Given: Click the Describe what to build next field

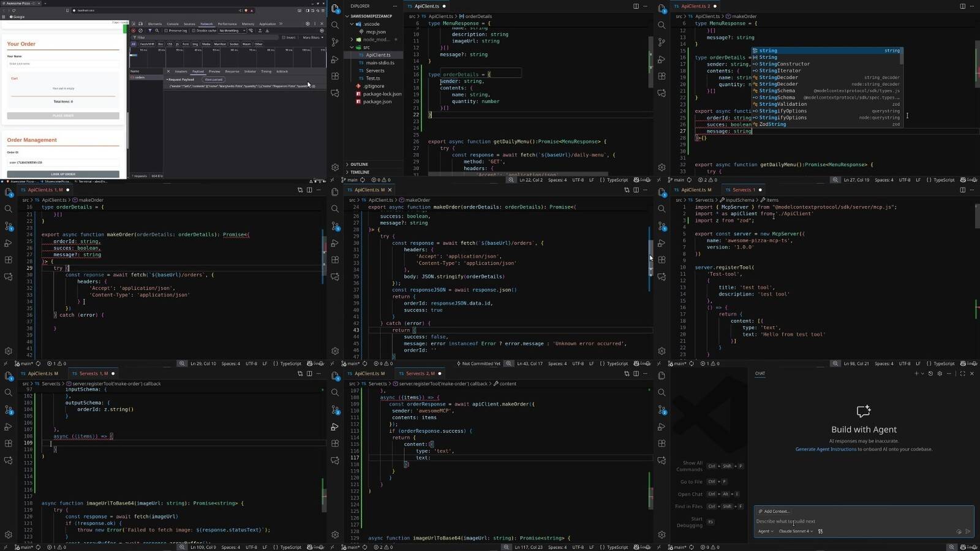Looking at the screenshot, I should tap(858, 522).
